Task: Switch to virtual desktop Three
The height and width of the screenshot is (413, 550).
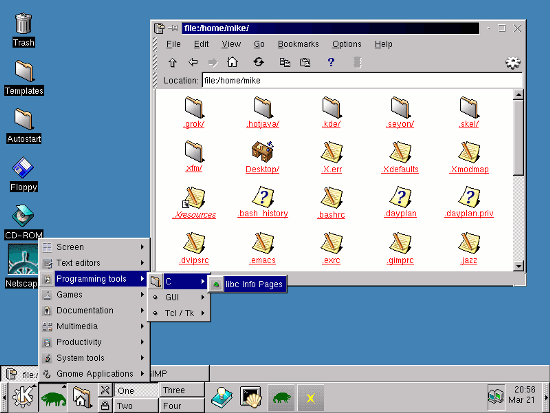Action: tap(182, 390)
